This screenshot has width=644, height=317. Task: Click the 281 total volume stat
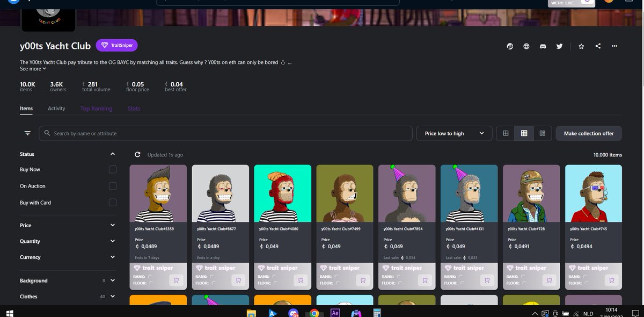[96, 86]
